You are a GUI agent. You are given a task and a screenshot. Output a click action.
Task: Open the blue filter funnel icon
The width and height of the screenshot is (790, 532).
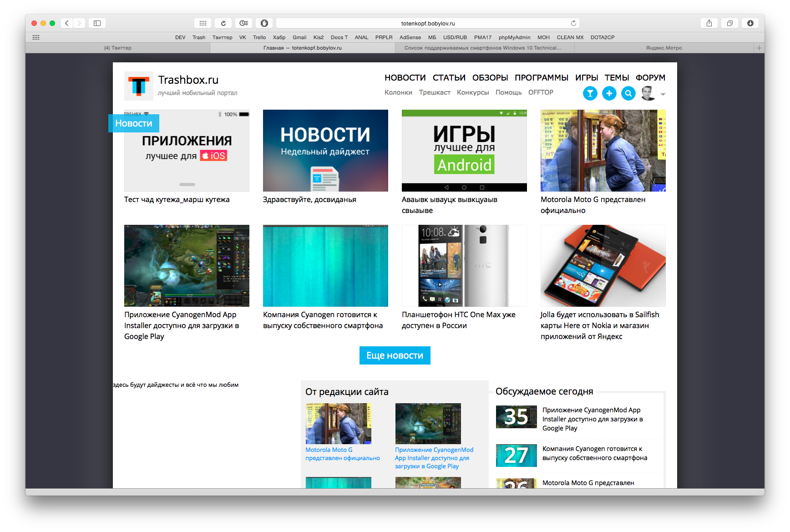[590, 93]
